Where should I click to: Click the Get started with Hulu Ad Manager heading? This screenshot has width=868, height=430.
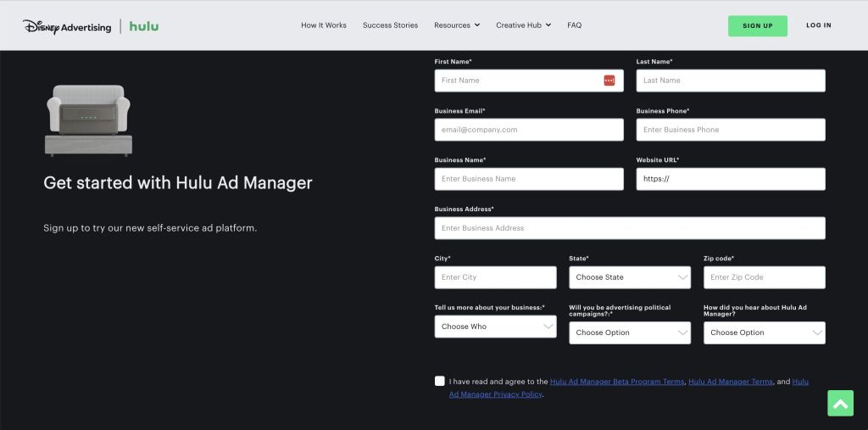click(x=178, y=183)
